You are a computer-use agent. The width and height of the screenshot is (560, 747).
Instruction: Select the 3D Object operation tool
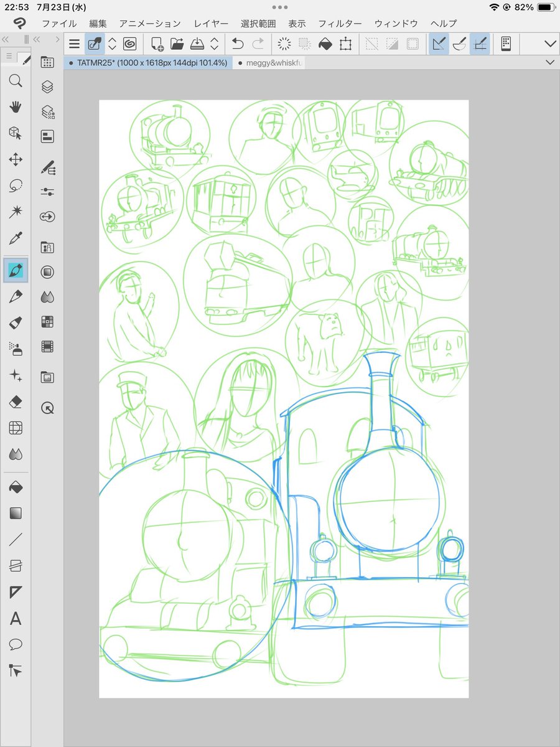[x=16, y=133]
